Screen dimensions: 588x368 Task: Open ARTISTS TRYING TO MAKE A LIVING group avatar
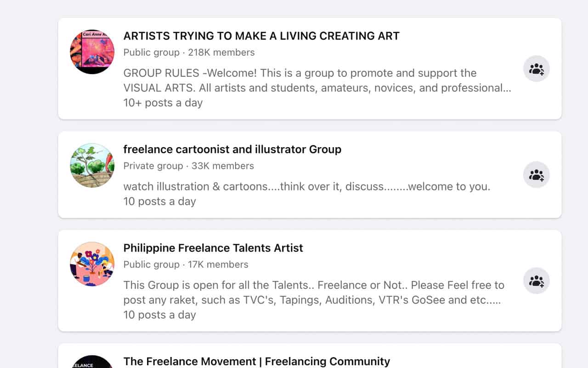(x=92, y=52)
